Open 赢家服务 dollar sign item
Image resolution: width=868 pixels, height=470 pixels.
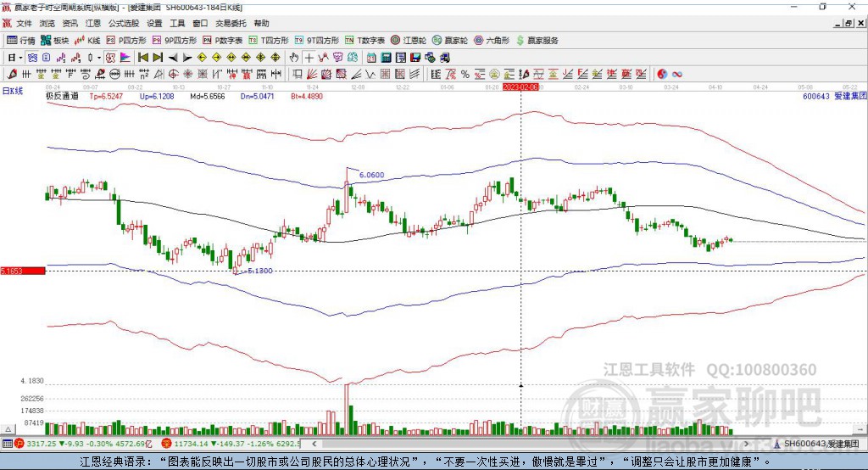click(x=537, y=41)
